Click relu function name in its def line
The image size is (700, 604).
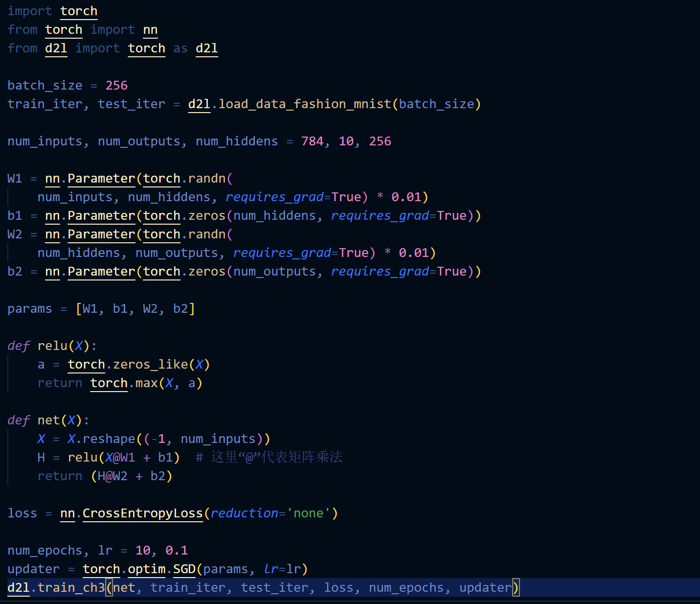pos(52,346)
